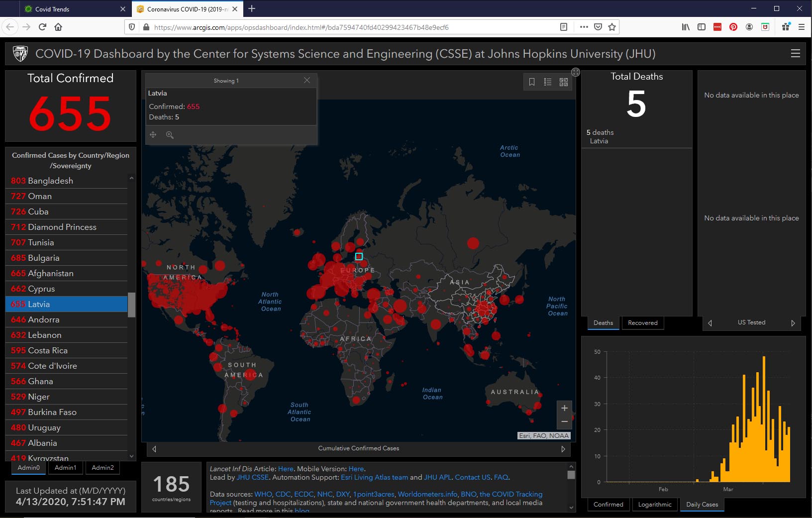Pan to Latvia with popup move icon
The height and width of the screenshot is (518, 812).
pos(153,135)
